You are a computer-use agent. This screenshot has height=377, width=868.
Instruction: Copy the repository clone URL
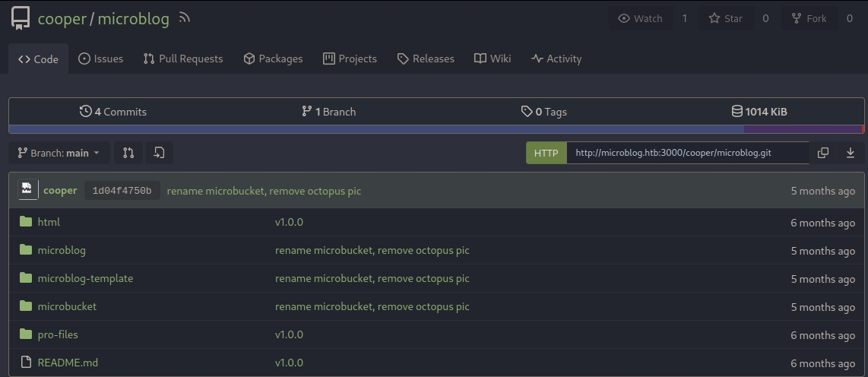click(822, 153)
